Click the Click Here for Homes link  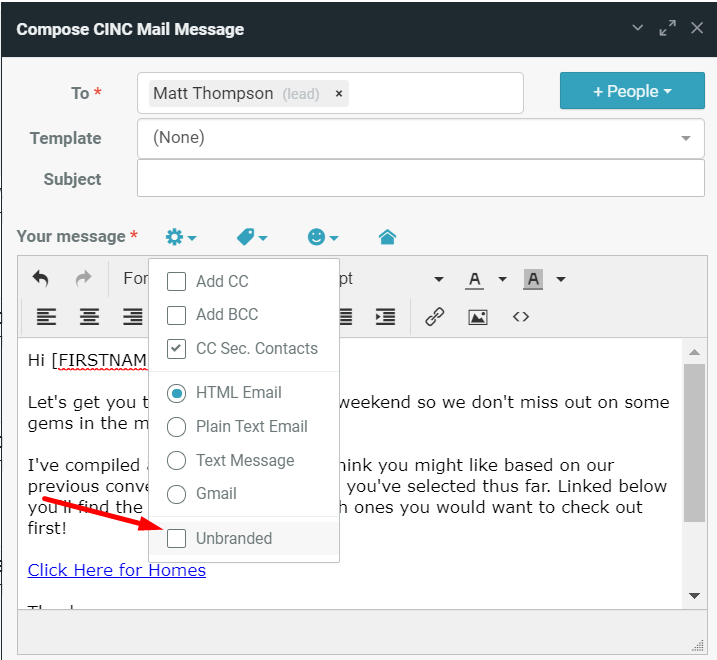[x=117, y=570]
